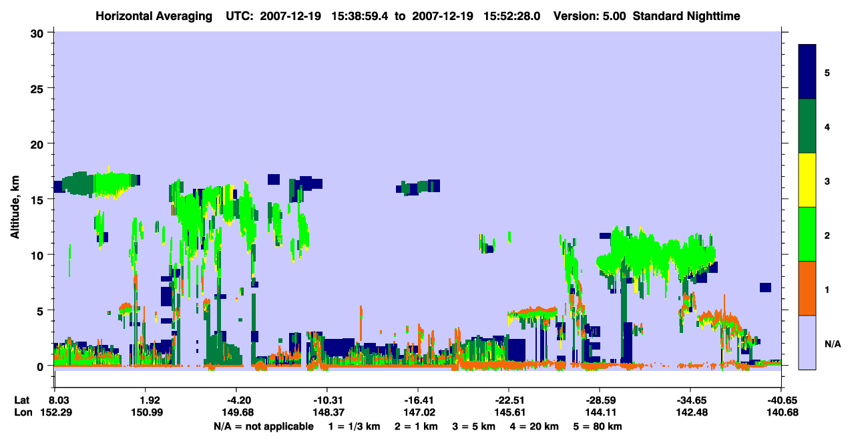Click the '5 = 80 km' legend entry

tap(598, 426)
